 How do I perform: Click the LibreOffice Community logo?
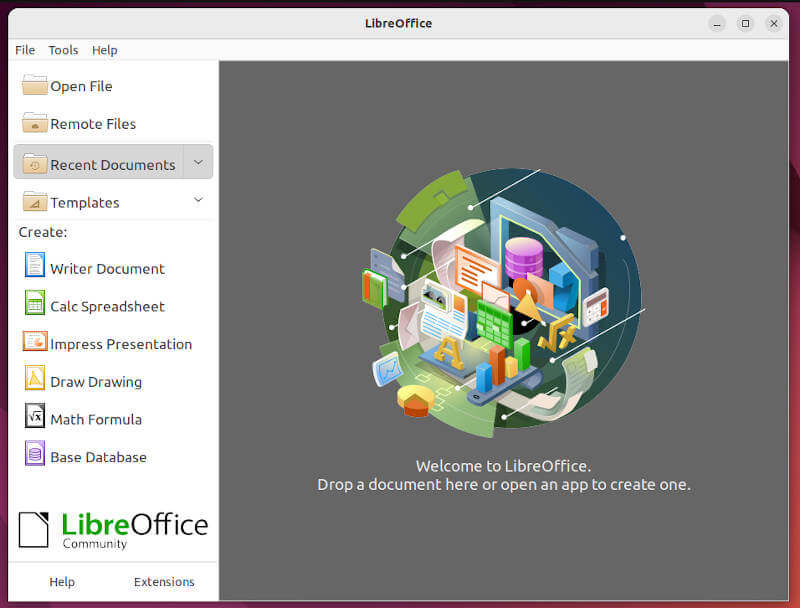pyautogui.click(x=113, y=530)
